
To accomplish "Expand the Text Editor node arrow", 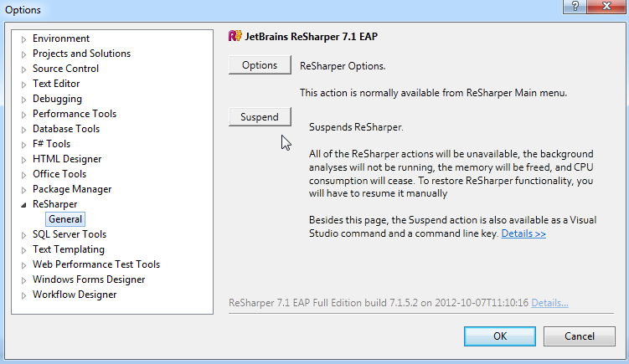I will click(x=23, y=85).
